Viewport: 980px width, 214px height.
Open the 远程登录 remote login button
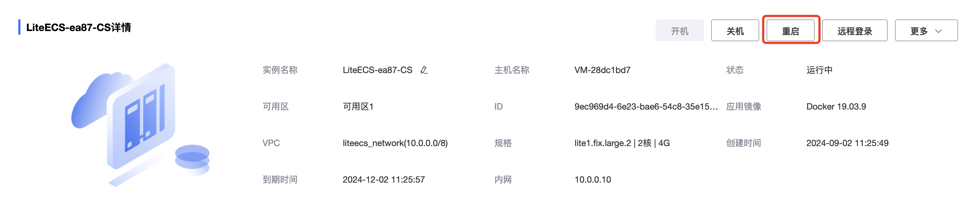click(x=854, y=30)
